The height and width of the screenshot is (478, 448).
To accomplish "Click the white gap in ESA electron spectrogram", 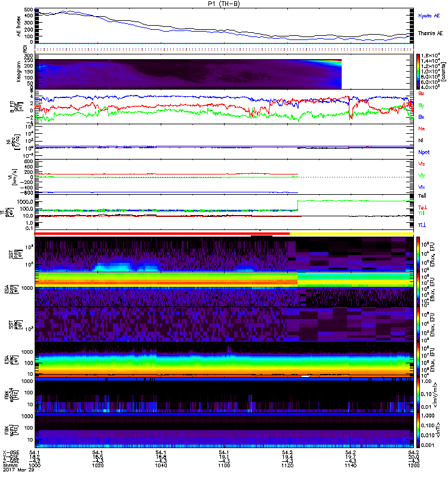I will [x=305, y=376].
